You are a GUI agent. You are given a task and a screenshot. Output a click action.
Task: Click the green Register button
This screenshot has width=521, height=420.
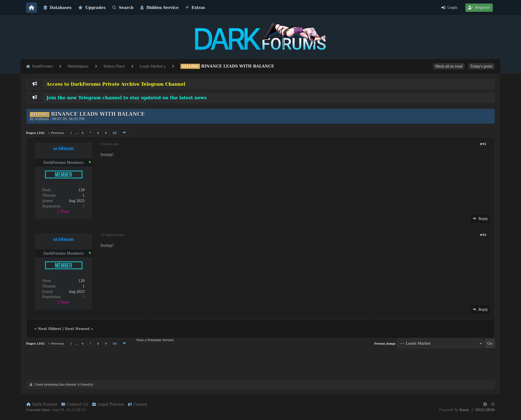479,8
